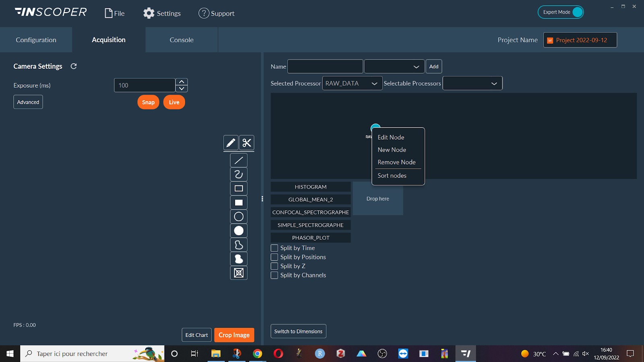
Task: Click inside the Name input field
Action: 325,66
